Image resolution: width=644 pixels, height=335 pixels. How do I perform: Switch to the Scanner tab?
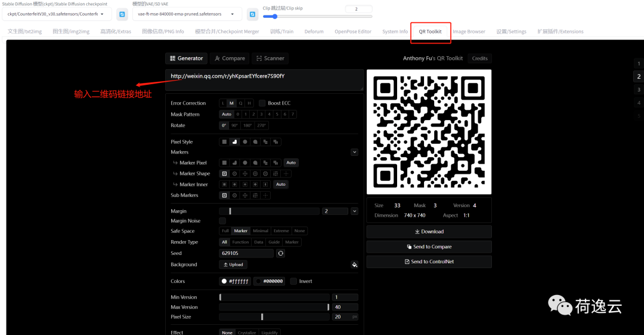pos(270,59)
